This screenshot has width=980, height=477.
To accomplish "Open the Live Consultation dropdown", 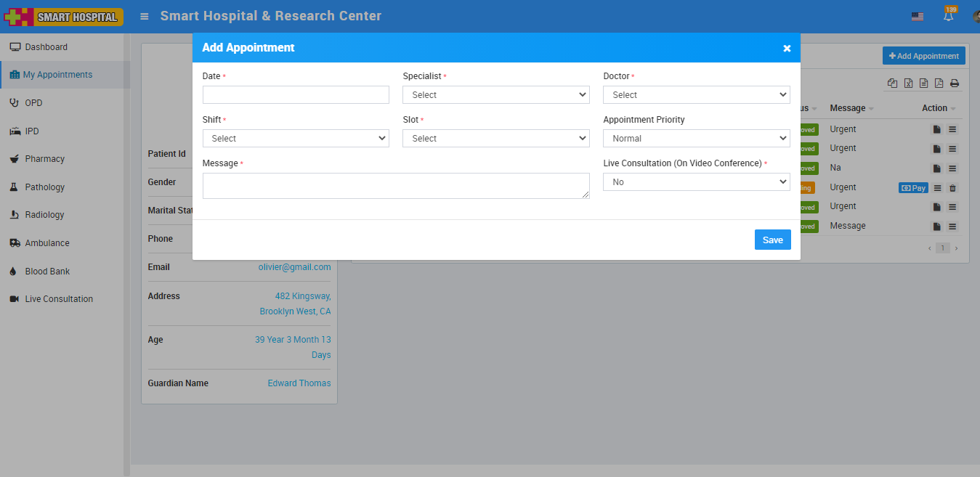I will 696,182.
